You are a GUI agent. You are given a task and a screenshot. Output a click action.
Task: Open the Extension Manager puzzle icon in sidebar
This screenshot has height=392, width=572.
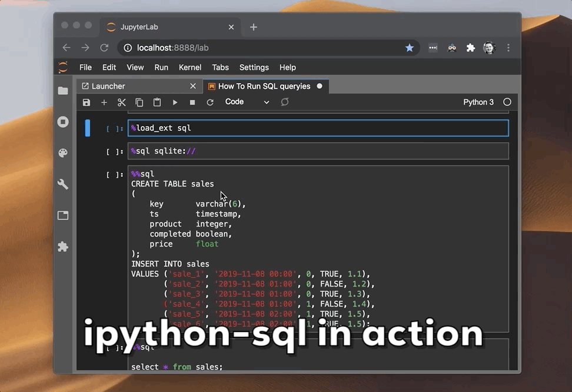point(63,247)
